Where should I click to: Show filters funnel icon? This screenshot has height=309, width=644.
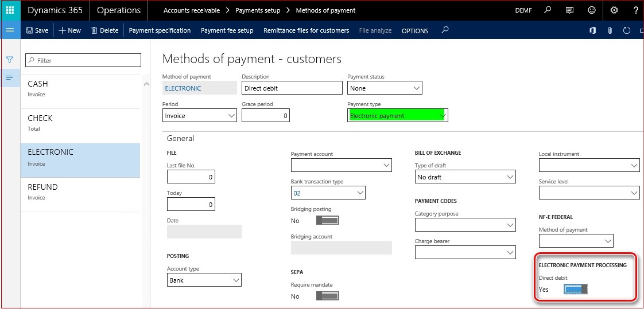[10, 60]
